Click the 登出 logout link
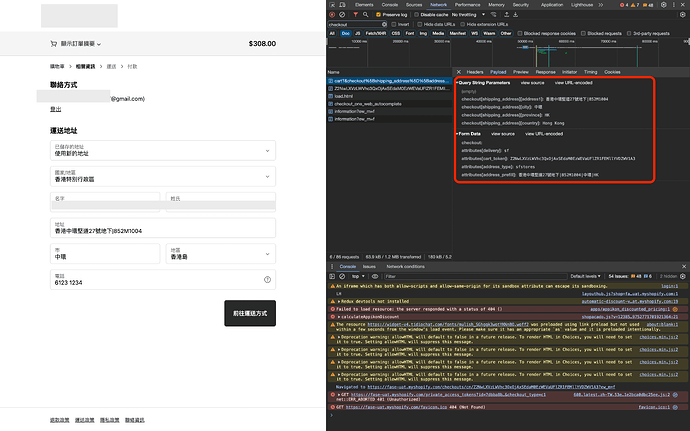The image size is (690, 431). pos(56,109)
